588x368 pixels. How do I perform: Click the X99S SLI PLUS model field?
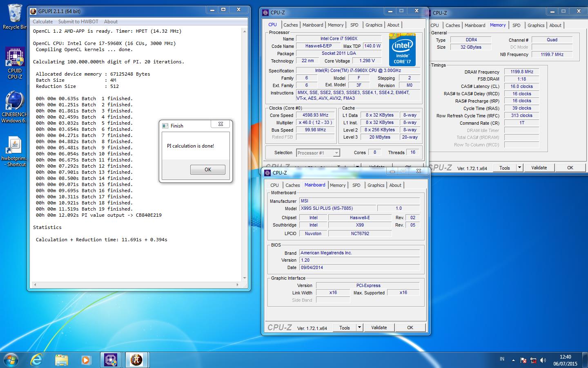[337, 209]
